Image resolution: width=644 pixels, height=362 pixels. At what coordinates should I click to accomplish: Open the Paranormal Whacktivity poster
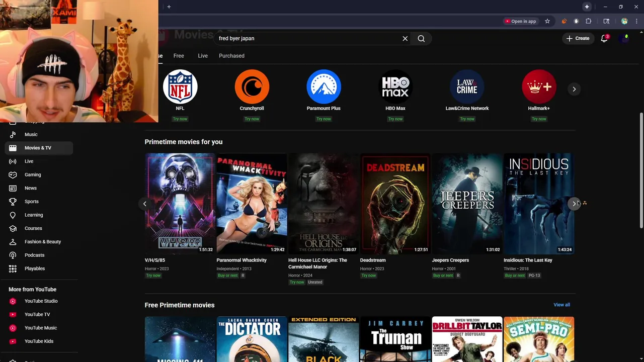point(252,204)
